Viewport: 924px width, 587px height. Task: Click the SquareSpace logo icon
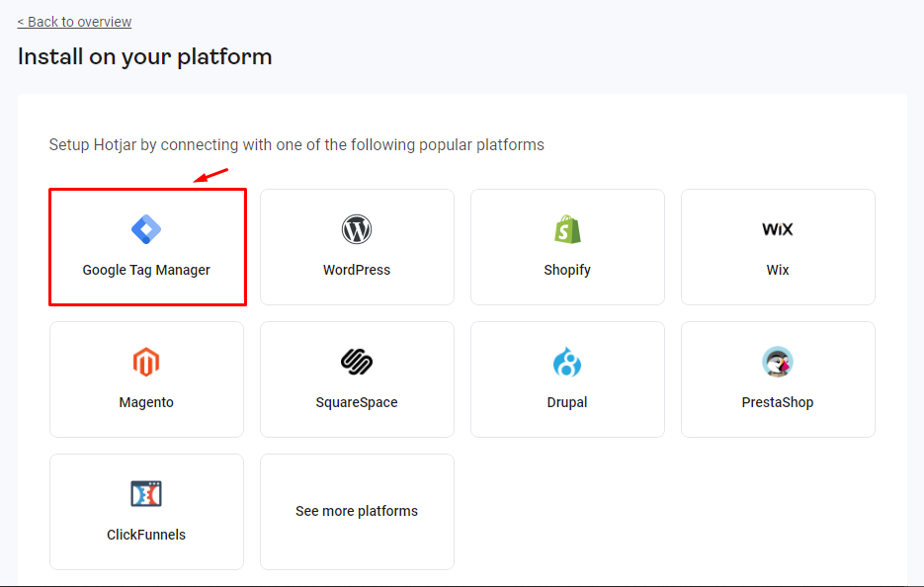click(357, 362)
